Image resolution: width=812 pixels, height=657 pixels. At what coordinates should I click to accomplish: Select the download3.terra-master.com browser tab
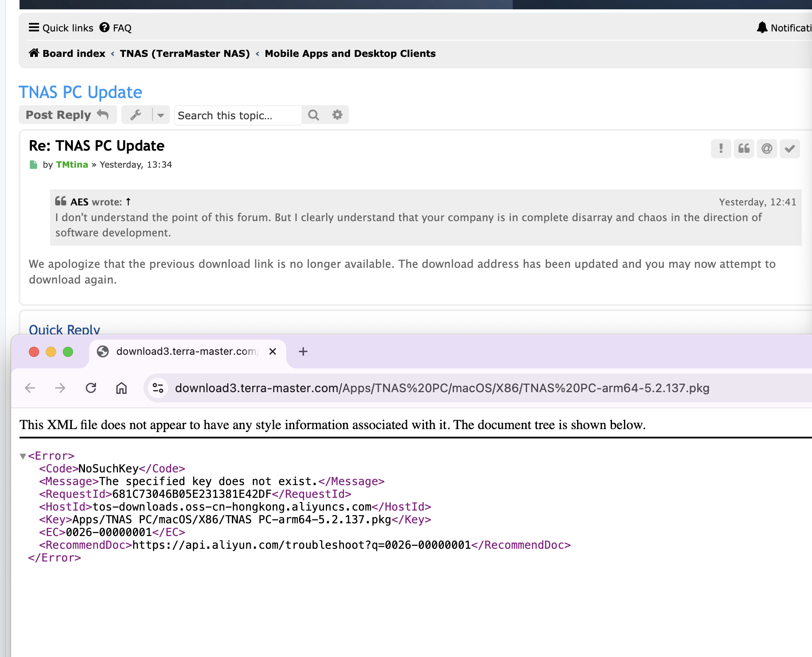pos(187,351)
